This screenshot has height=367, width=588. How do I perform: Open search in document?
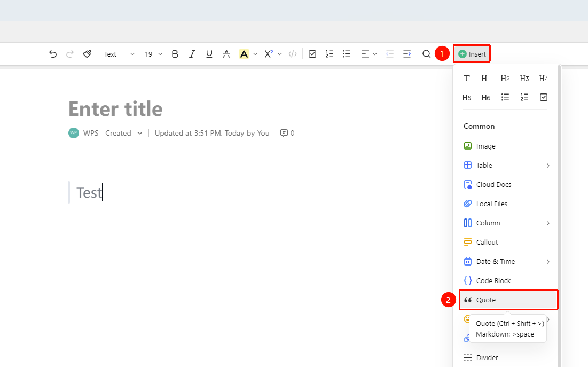(426, 54)
